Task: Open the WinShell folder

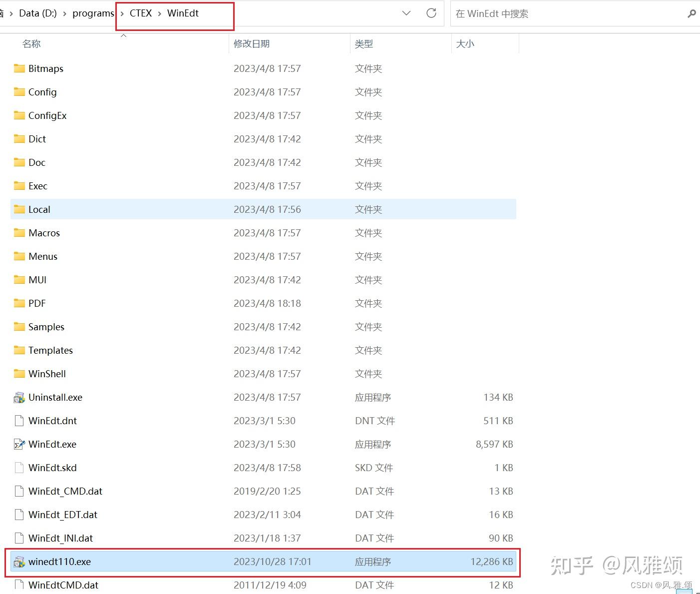Action: click(47, 374)
